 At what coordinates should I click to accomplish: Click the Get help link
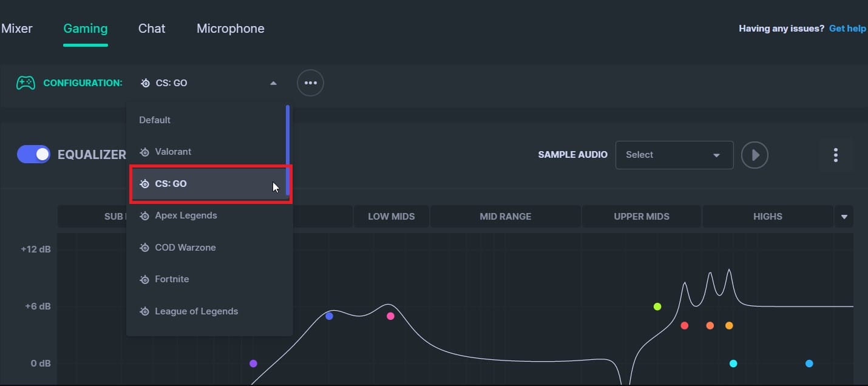point(847,29)
